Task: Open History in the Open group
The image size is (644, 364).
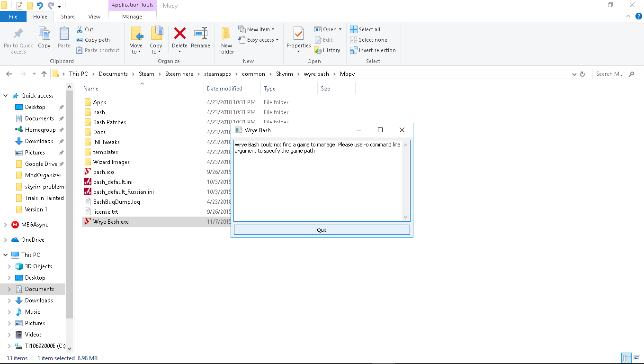Action: (x=327, y=50)
